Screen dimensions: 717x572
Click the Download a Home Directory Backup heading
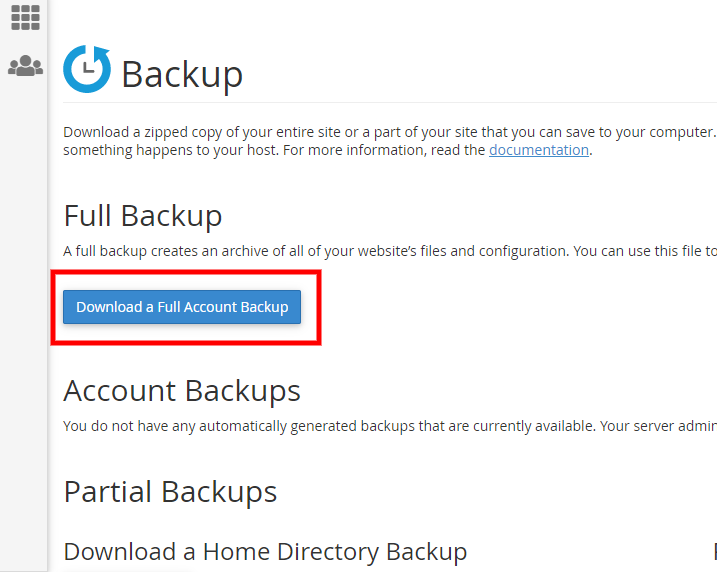pos(265,552)
